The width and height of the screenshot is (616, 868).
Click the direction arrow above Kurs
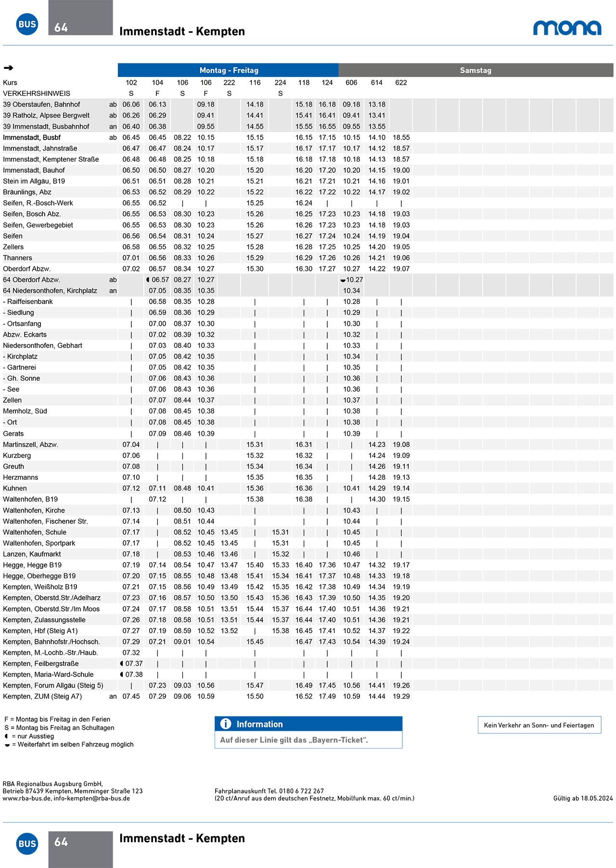(8, 68)
